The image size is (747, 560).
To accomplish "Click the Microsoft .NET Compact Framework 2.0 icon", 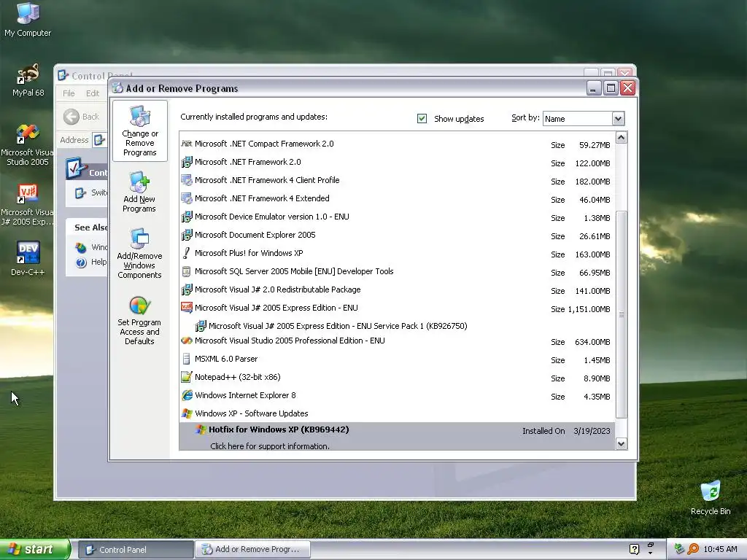I will click(187, 144).
